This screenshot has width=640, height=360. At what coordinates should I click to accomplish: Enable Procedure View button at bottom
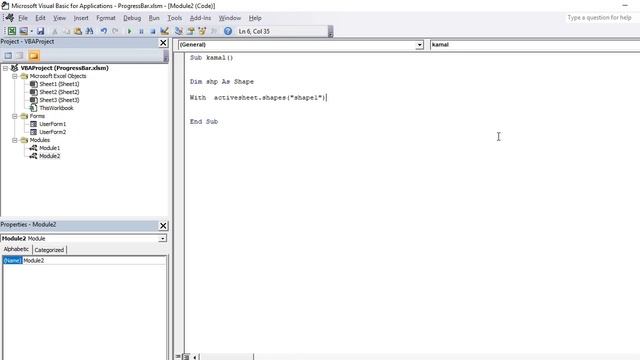pos(178,357)
